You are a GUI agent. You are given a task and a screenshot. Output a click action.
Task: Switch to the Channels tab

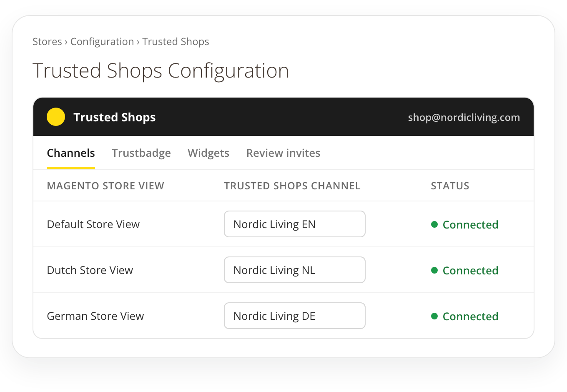[71, 153]
